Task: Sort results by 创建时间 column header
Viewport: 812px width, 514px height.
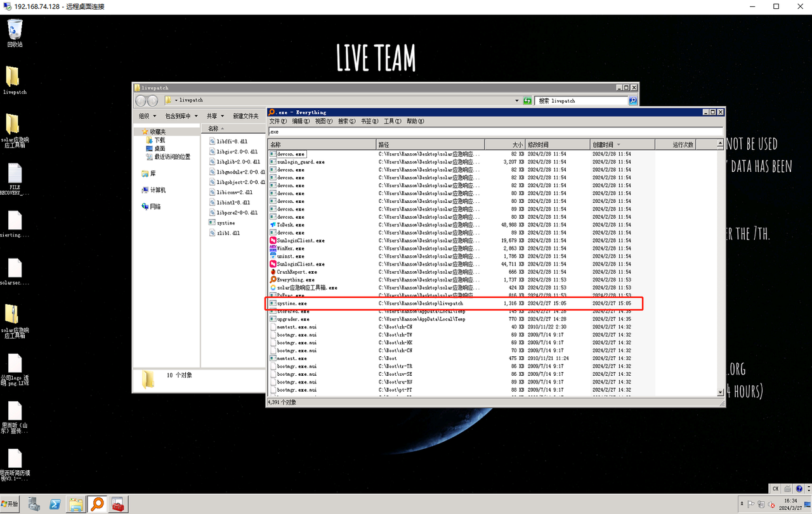Action: pyautogui.click(x=609, y=145)
